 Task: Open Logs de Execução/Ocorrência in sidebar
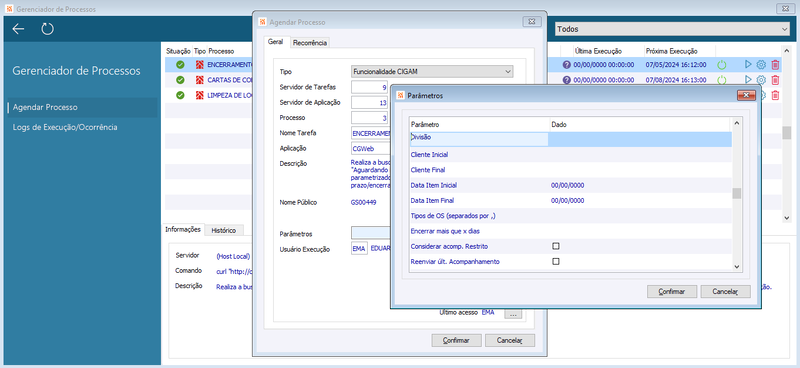pos(65,127)
